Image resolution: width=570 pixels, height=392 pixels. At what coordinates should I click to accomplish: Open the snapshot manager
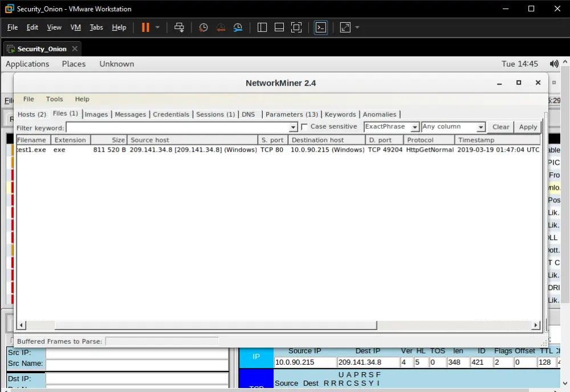(238, 27)
